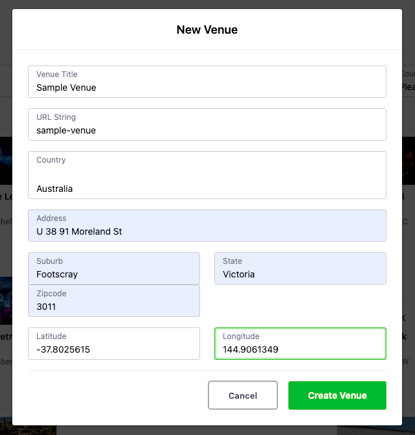Select the Country label text
415x435 pixels.
click(x=51, y=160)
